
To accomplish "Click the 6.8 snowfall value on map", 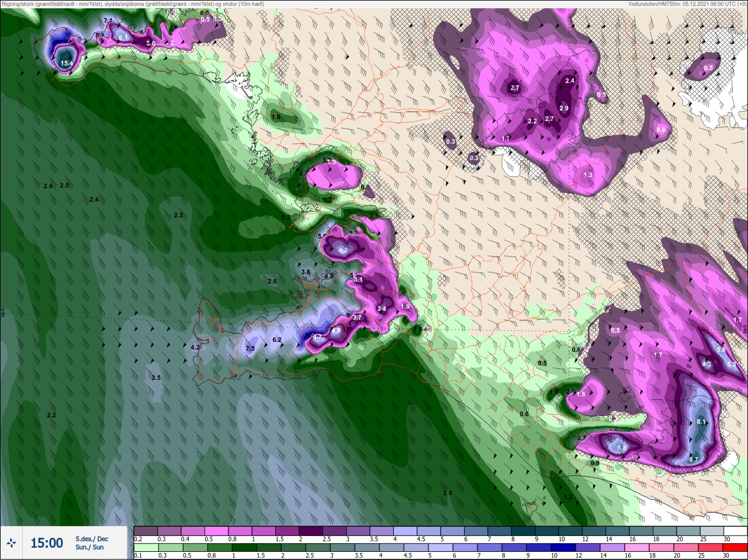I will (x=622, y=448).
